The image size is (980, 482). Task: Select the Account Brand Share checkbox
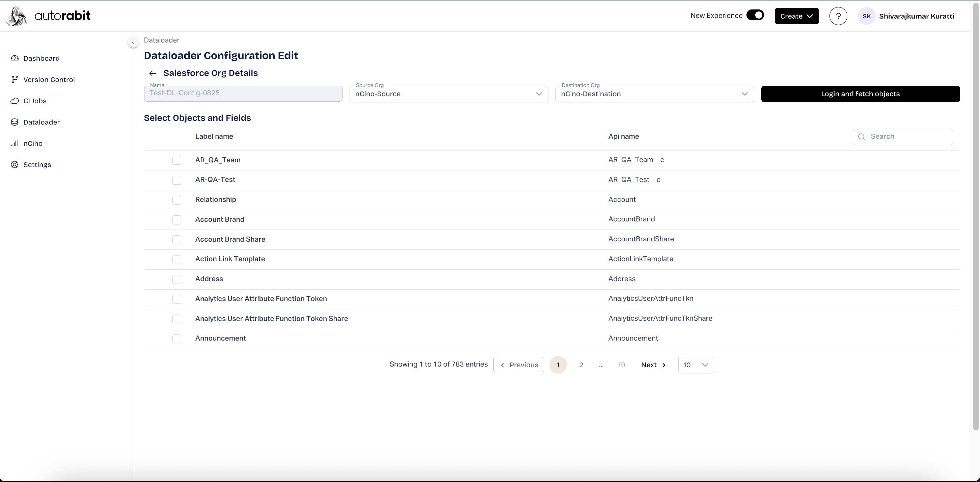point(176,239)
